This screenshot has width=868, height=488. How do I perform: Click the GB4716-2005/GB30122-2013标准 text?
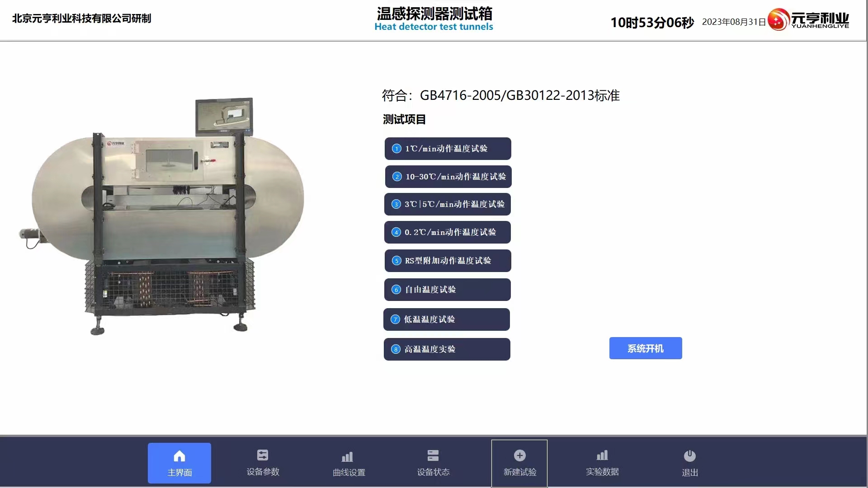(520, 95)
